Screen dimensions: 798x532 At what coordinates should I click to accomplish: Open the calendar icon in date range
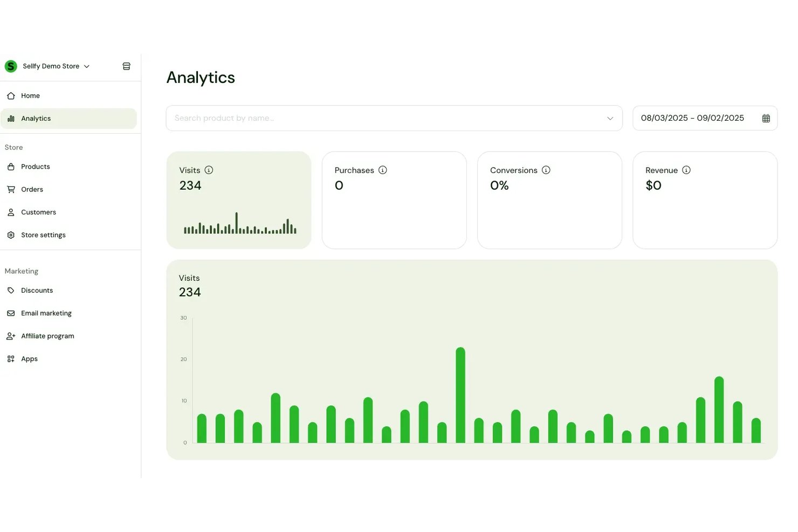pyautogui.click(x=766, y=119)
